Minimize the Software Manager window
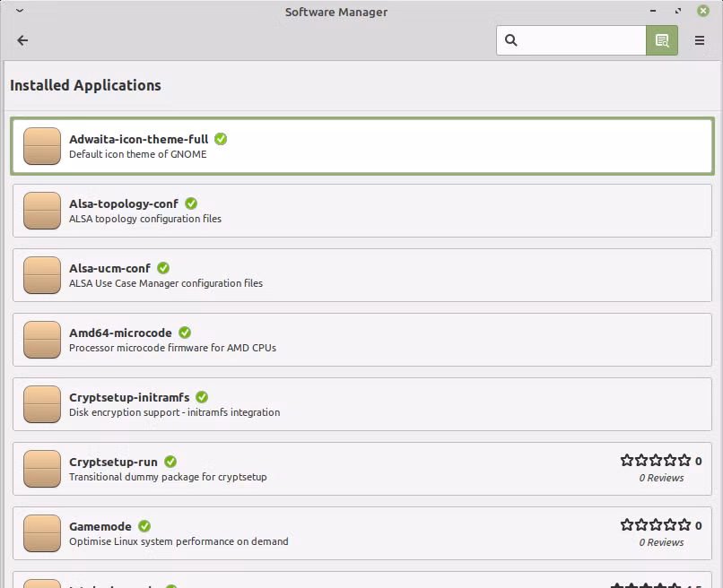 click(653, 11)
